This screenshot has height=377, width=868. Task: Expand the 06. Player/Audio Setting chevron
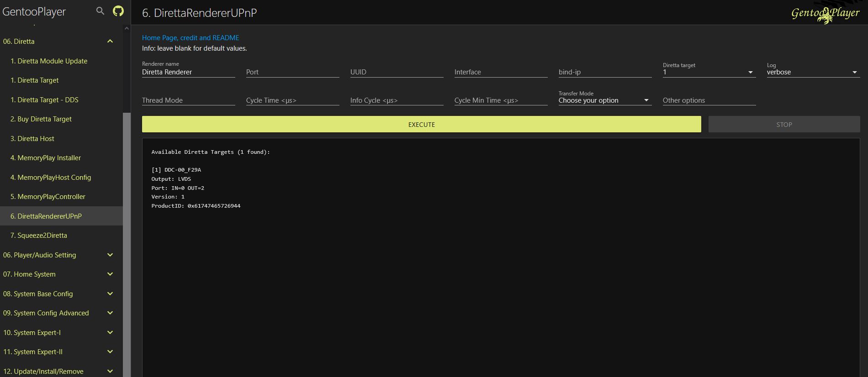pyautogui.click(x=110, y=255)
